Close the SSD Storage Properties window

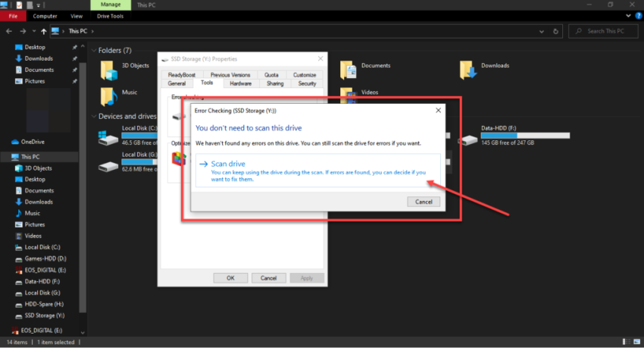[x=320, y=58]
